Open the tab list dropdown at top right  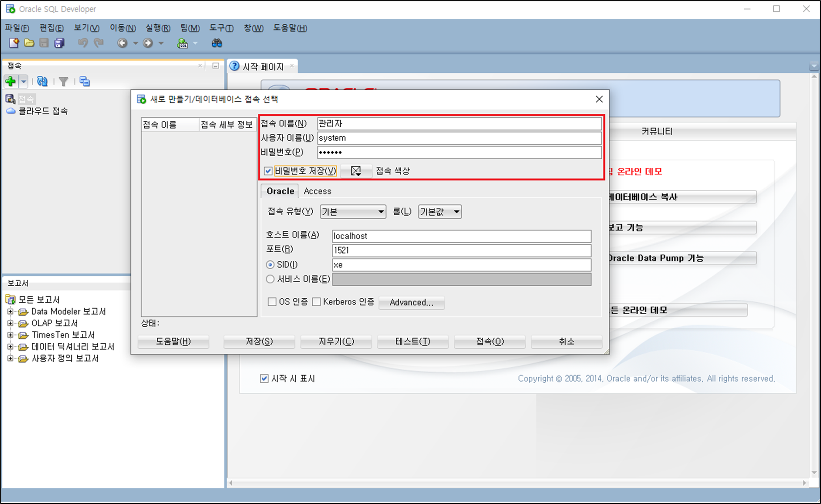(814, 66)
